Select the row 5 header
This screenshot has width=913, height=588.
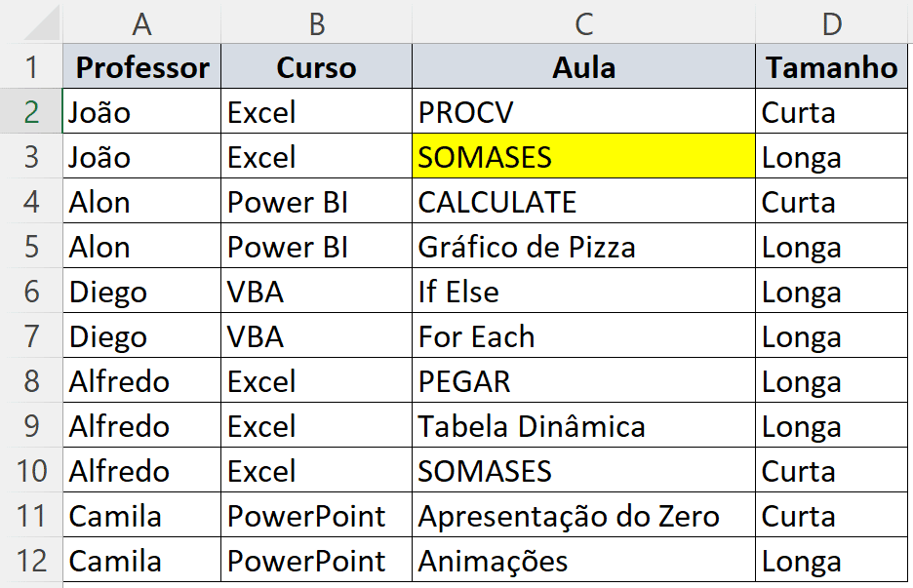pos(32,247)
